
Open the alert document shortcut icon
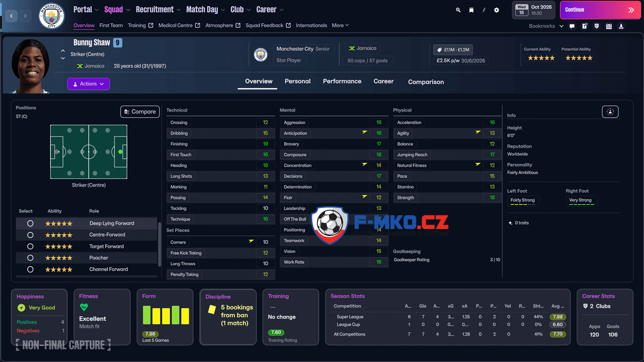pyautogui.click(x=585, y=26)
